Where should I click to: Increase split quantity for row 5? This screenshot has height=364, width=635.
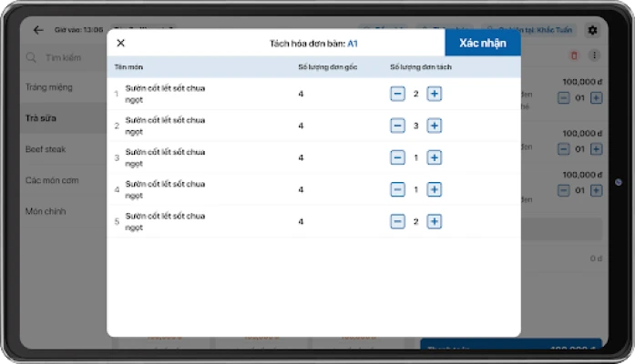click(x=435, y=221)
